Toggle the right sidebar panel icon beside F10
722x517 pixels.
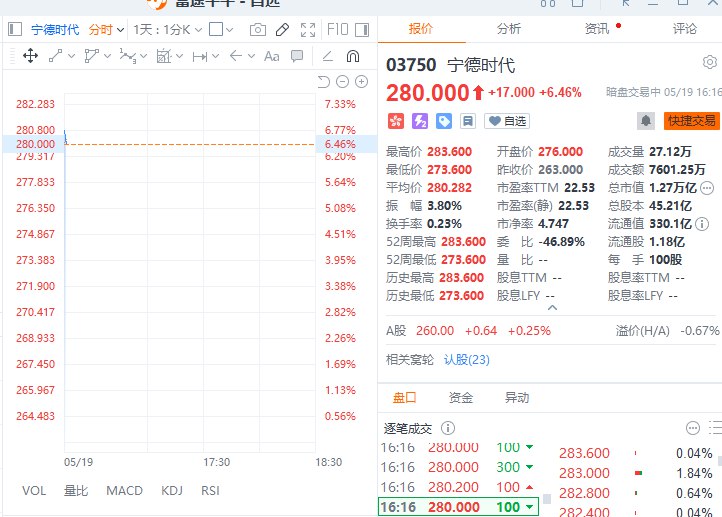pyautogui.click(x=362, y=30)
